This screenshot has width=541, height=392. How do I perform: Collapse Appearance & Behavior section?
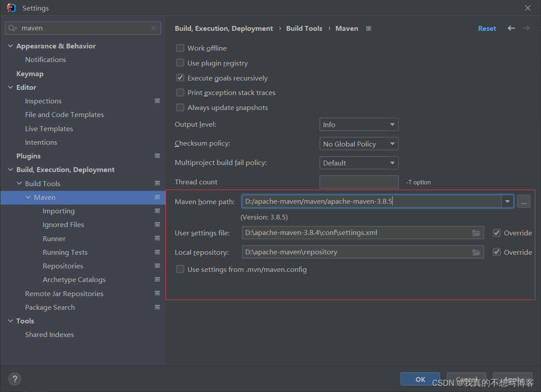coord(11,46)
